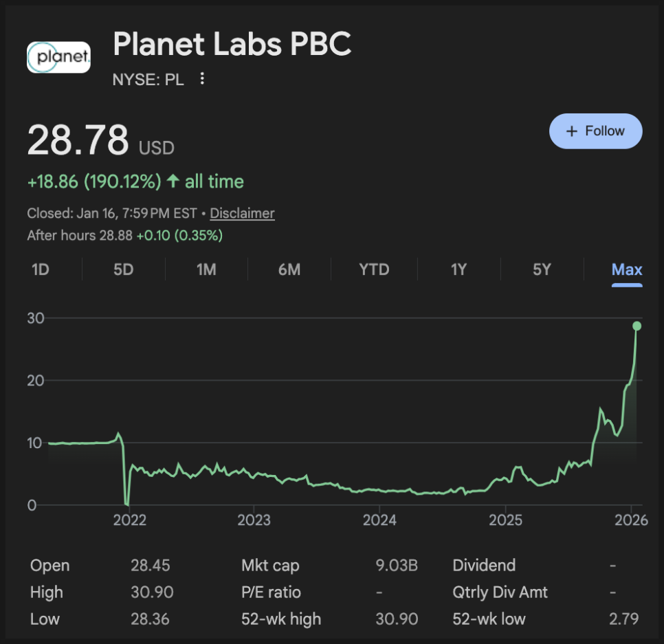
Task: Click the green up arrow icon
Action: pos(173,181)
